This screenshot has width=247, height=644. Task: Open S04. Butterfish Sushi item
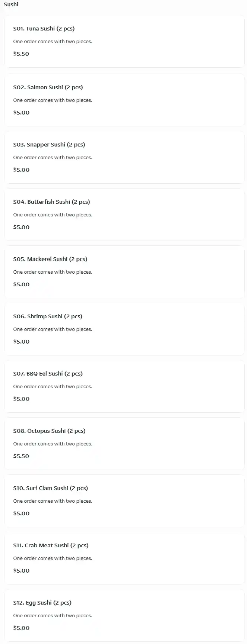[x=51, y=202]
